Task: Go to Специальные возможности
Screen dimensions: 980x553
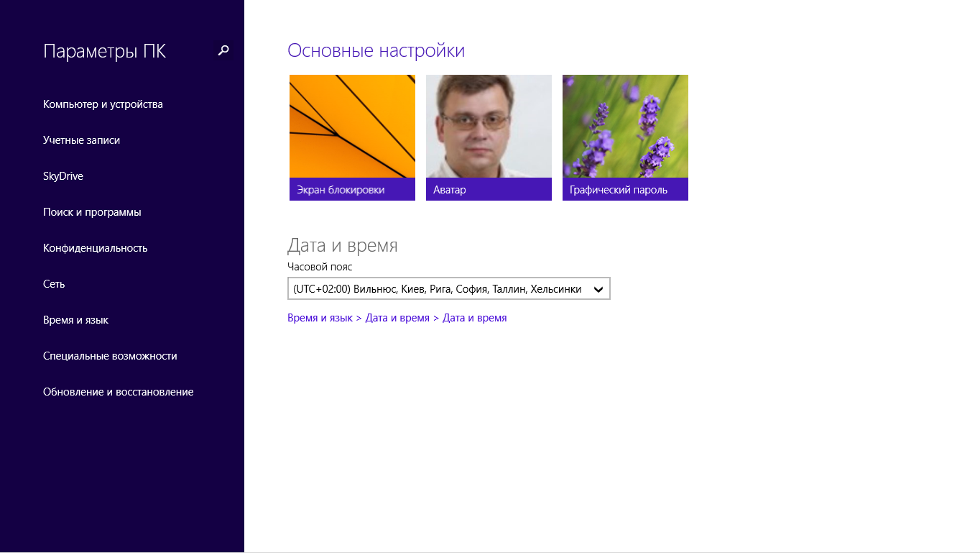Action: pos(110,356)
